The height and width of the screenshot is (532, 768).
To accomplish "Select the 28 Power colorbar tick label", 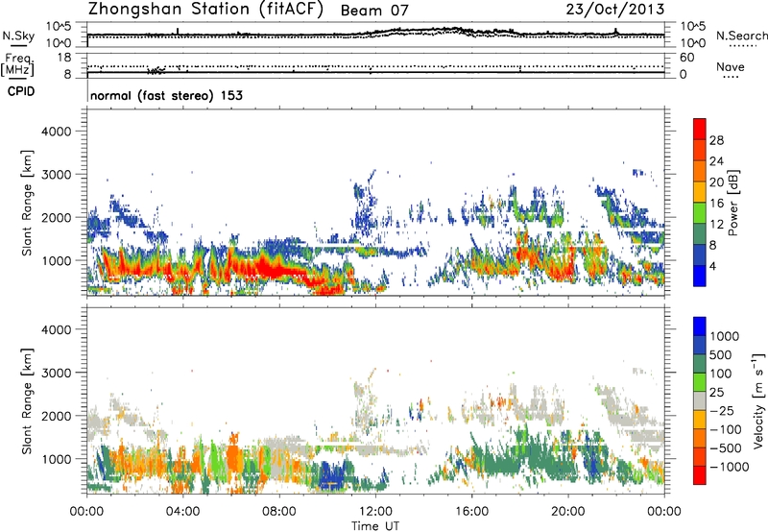I will [x=716, y=140].
